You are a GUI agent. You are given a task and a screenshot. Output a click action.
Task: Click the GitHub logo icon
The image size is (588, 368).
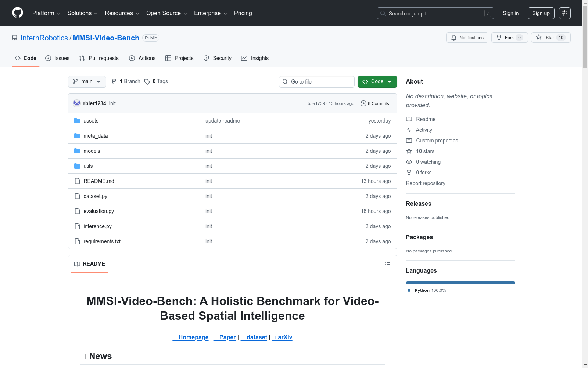point(18,13)
